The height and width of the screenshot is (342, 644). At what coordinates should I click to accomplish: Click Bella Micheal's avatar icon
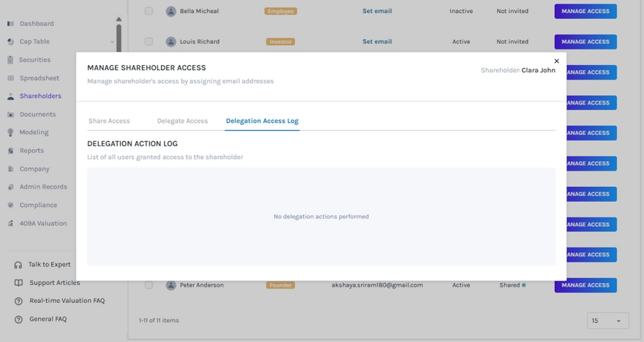(171, 11)
